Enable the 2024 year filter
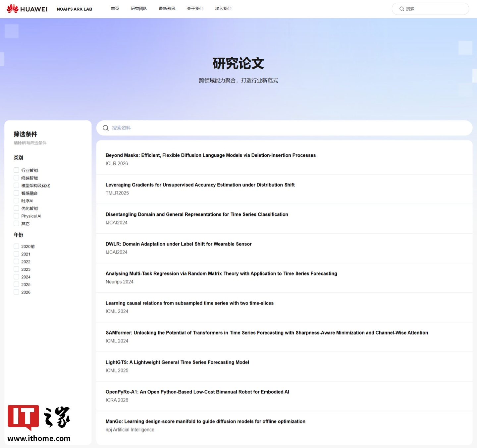477x448 pixels. (x=16, y=277)
